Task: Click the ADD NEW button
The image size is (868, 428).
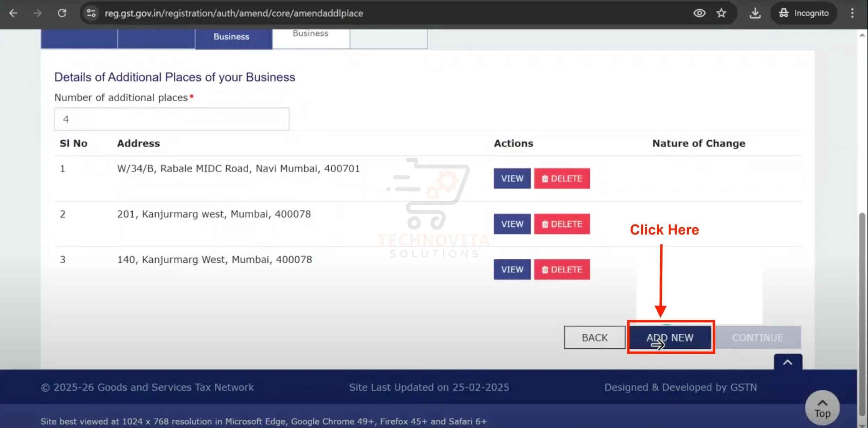Action: pyautogui.click(x=670, y=337)
